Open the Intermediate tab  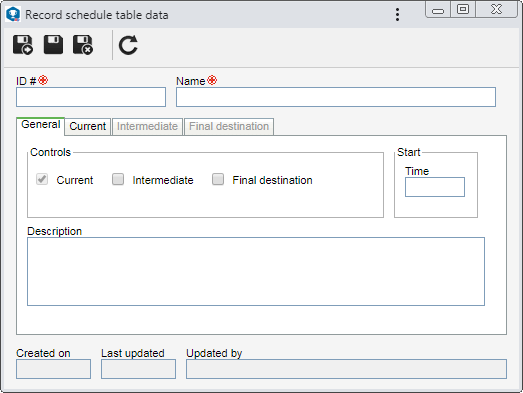(147, 126)
